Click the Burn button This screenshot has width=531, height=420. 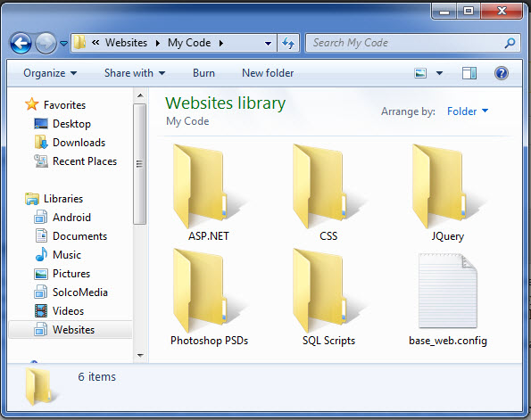[x=203, y=73]
